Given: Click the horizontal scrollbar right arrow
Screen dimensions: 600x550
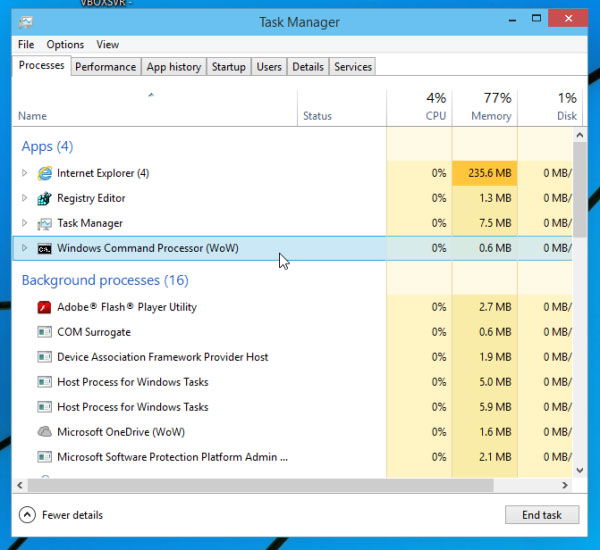Looking at the screenshot, I should [x=565, y=485].
